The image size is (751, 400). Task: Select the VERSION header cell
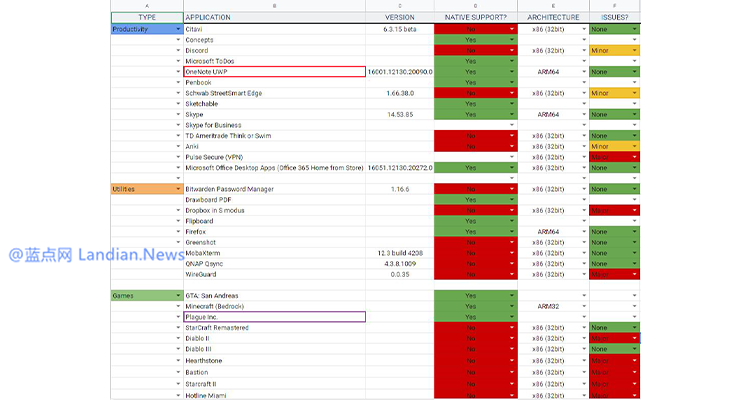tap(400, 17)
